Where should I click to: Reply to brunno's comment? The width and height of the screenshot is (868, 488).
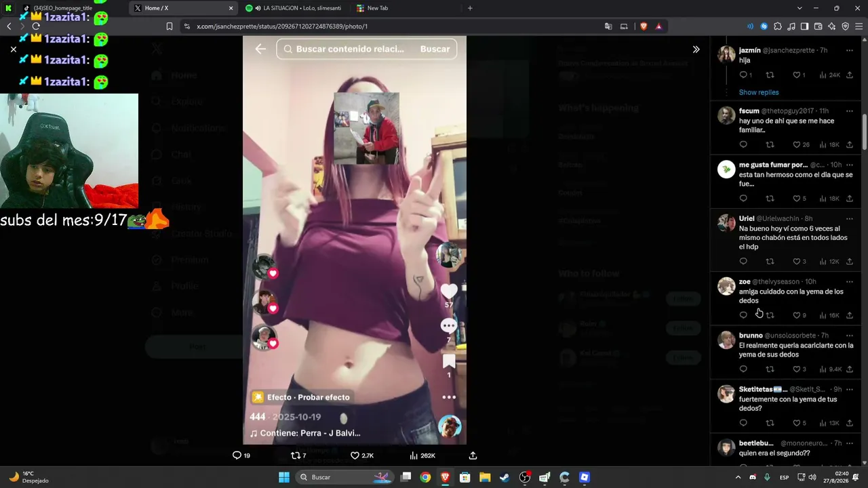coord(743,369)
